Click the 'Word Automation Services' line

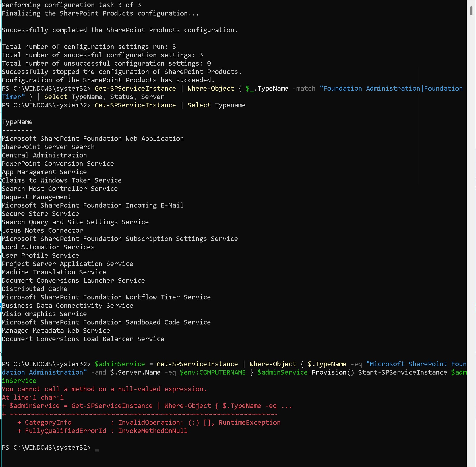[x=48, y=247]
